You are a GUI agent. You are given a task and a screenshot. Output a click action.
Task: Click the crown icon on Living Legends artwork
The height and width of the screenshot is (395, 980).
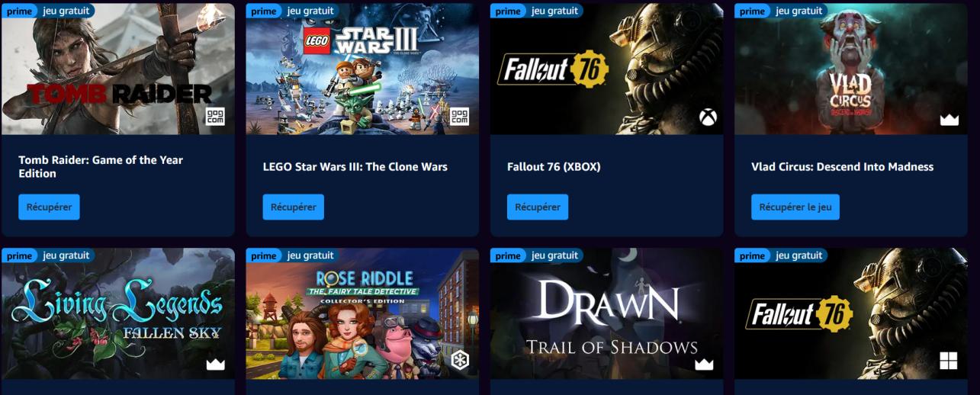[x=216, y=364]
